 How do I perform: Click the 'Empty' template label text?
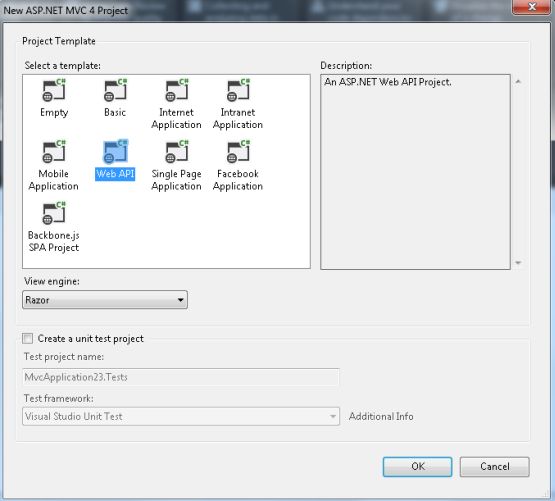pyautogui.click(x=54, y=113)
